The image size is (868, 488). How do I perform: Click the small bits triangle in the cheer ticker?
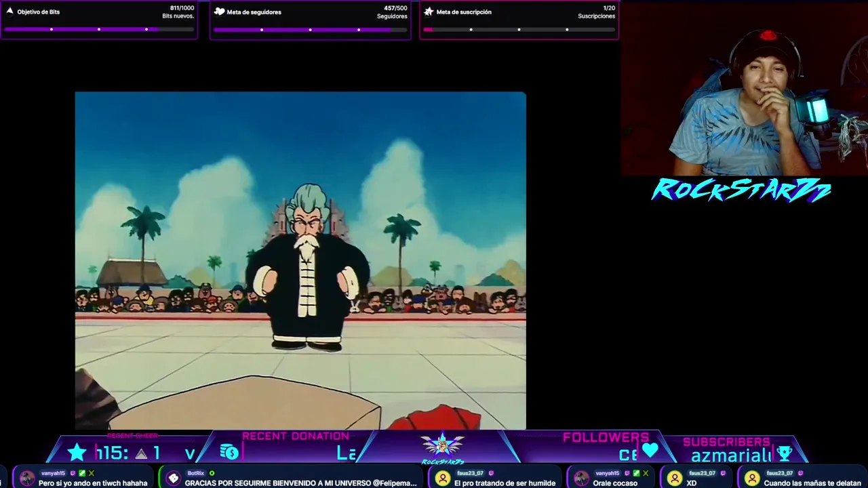[x=142, y=453]
